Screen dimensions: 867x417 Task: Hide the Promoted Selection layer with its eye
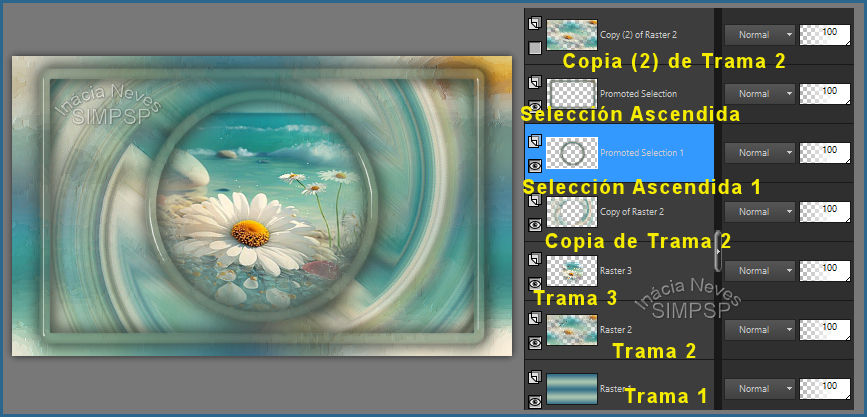(x=535, y=107)
